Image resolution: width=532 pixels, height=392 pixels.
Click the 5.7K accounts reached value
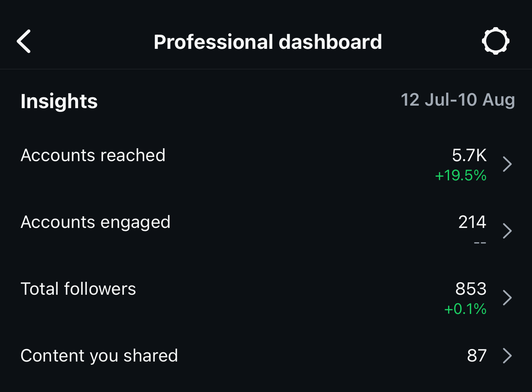pyautogui.click(x=469, y=155)
